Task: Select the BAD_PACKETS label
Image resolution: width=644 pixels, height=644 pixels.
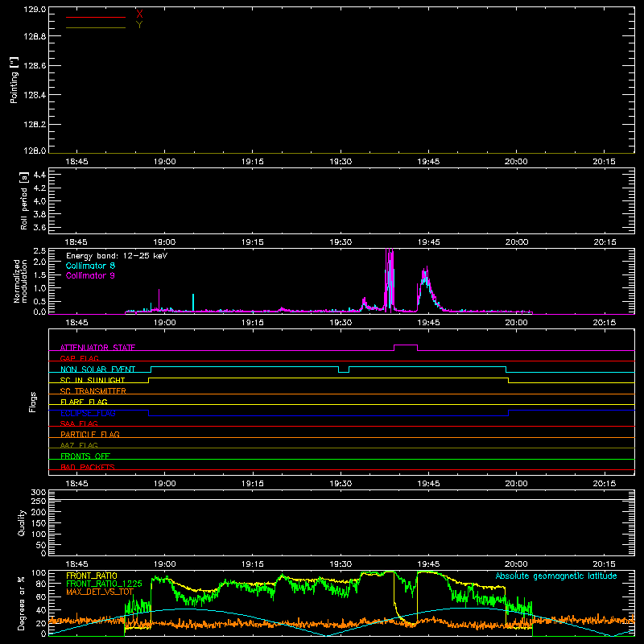Action: coord(88,467)
